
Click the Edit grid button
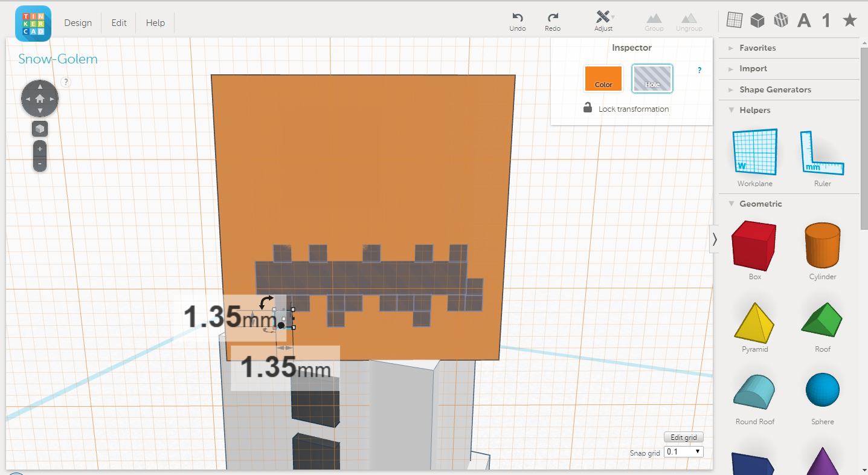click(x=684, y=438)
